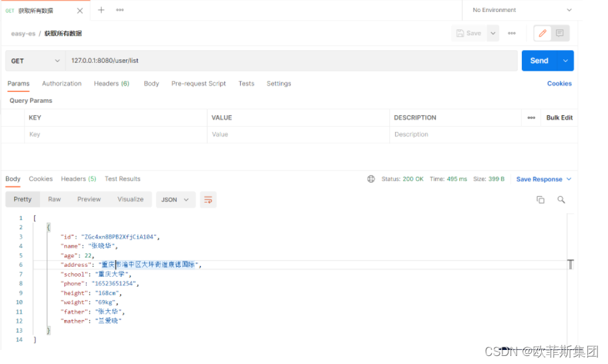Select the Preview view
The image size is (608, 364).
[89, 199]
